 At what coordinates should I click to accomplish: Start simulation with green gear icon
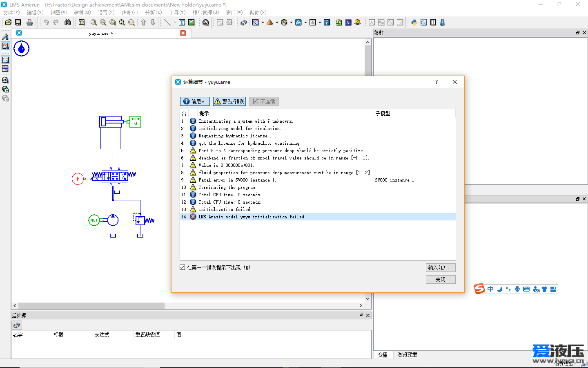[5, 89]
